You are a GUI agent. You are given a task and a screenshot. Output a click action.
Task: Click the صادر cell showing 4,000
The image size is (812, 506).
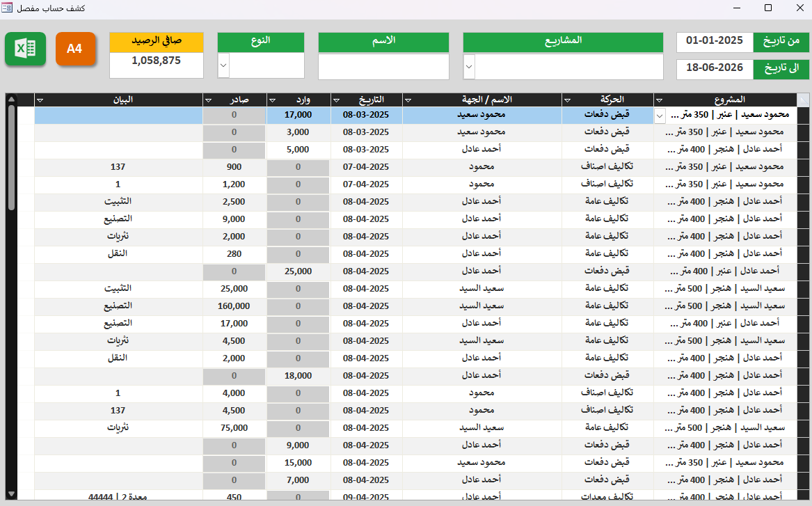(234, 394)
